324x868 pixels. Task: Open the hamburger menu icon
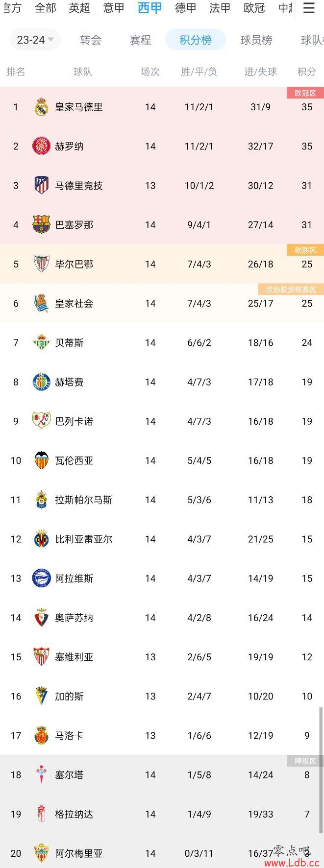[x=309, y=8]
